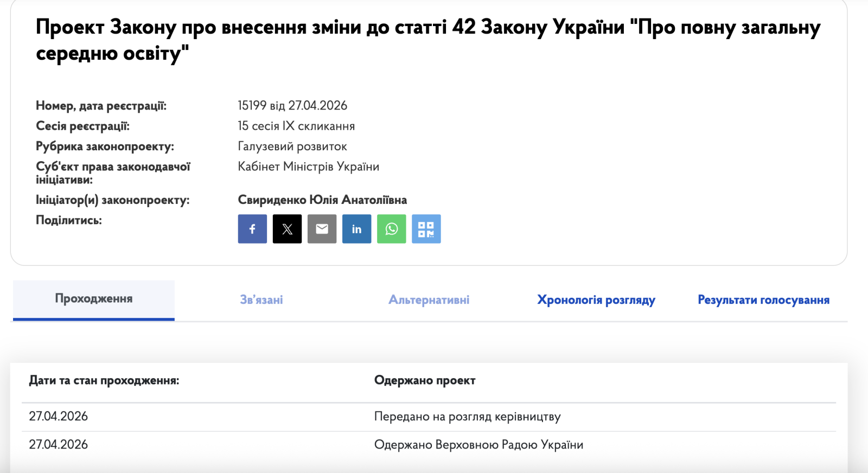Open the Альтернативні tab
This screenshot has height=473, width=868.
tap(429, 300)
